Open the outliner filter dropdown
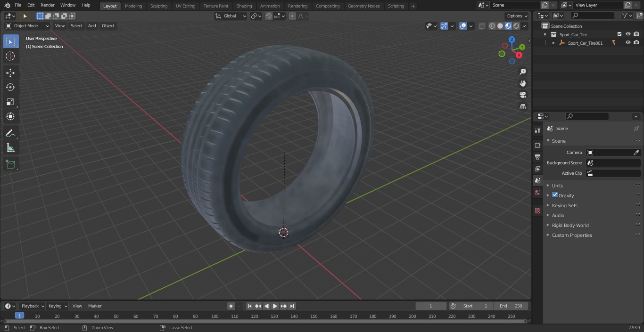 pyautogui.click(x=627, y=16)
